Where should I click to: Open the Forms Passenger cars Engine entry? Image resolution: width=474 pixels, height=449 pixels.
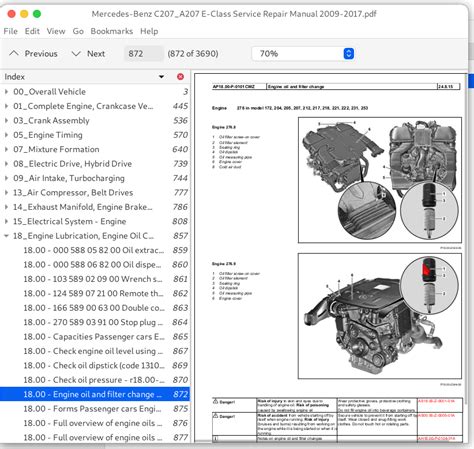[95, 409]
